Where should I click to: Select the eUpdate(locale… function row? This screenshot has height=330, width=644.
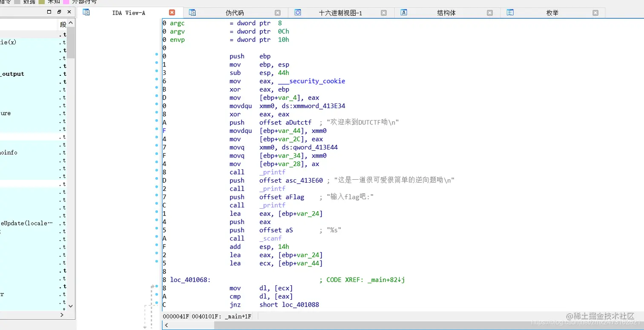point(34,223)
